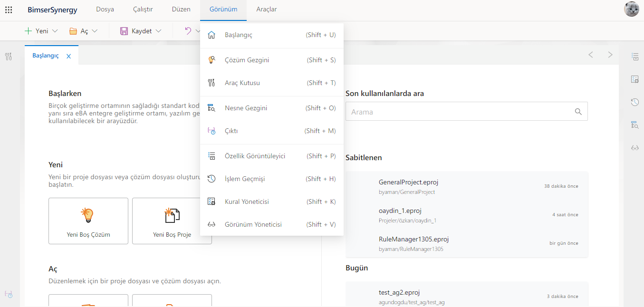Click the search magnifier icon in Arama field
Viewport: 644px width, 307px height.
point(578,112)
